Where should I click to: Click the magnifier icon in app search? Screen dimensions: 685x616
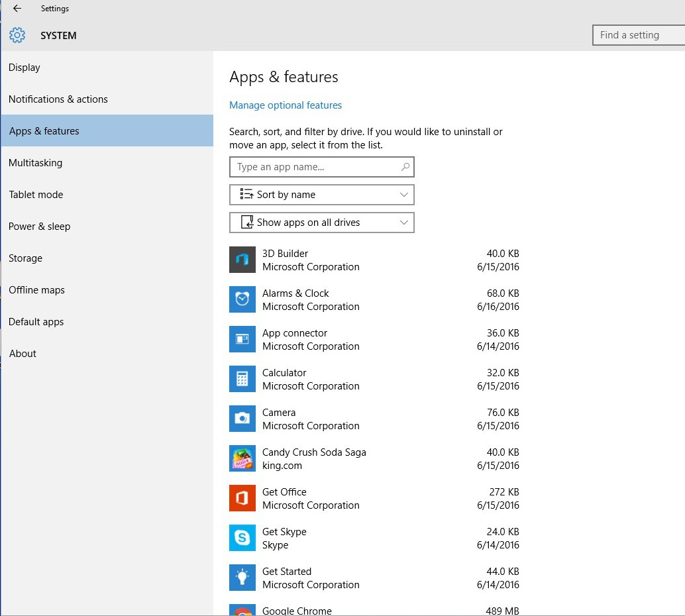click(x=405, y=167)
